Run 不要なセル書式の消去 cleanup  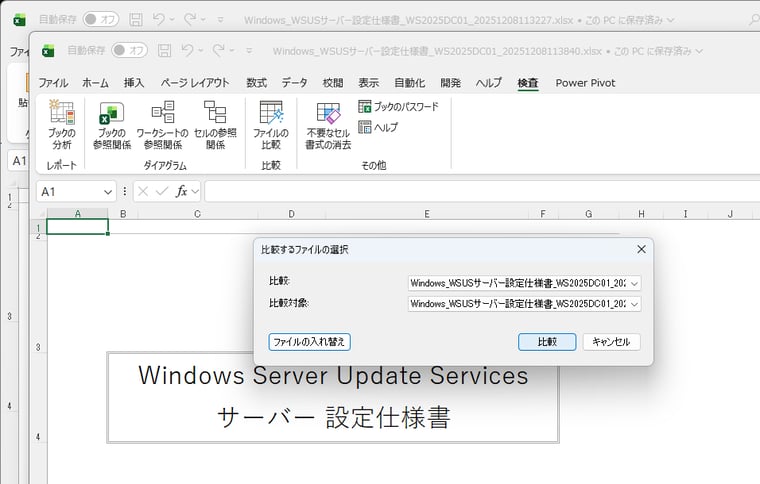pos(328,125)
